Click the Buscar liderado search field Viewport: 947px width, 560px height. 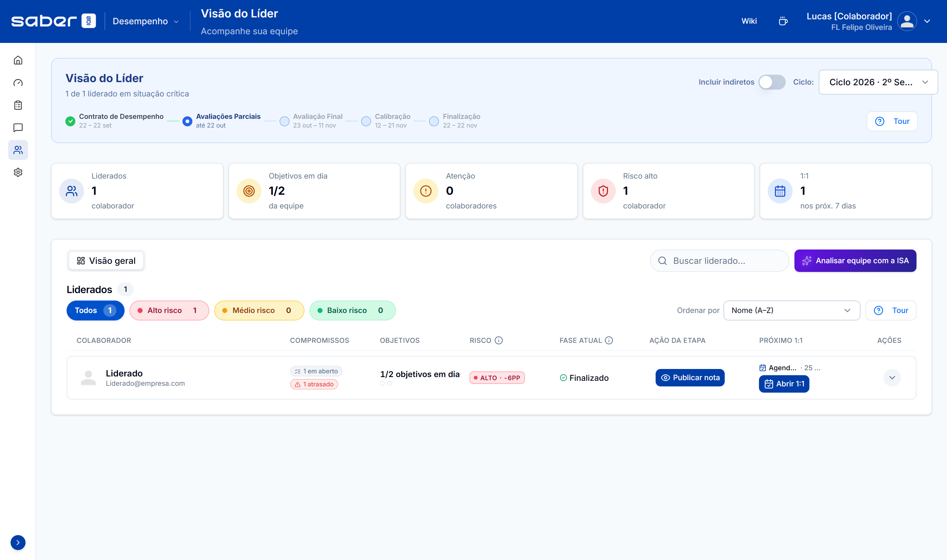point(719,261)
